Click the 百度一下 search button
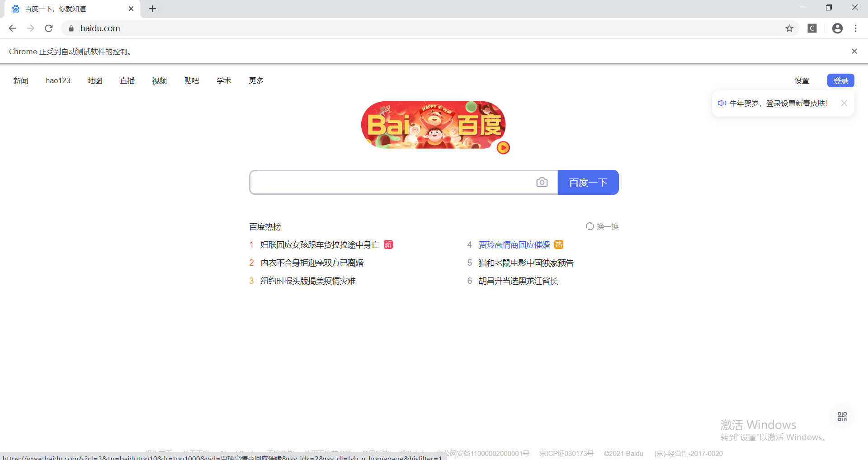Screen dimensions: 868x460 point(588,182)
